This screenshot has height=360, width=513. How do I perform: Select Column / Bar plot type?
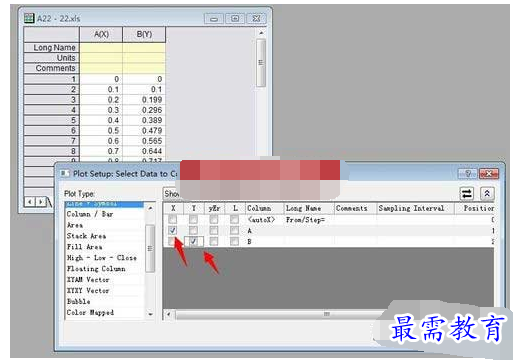pos(90,214)
